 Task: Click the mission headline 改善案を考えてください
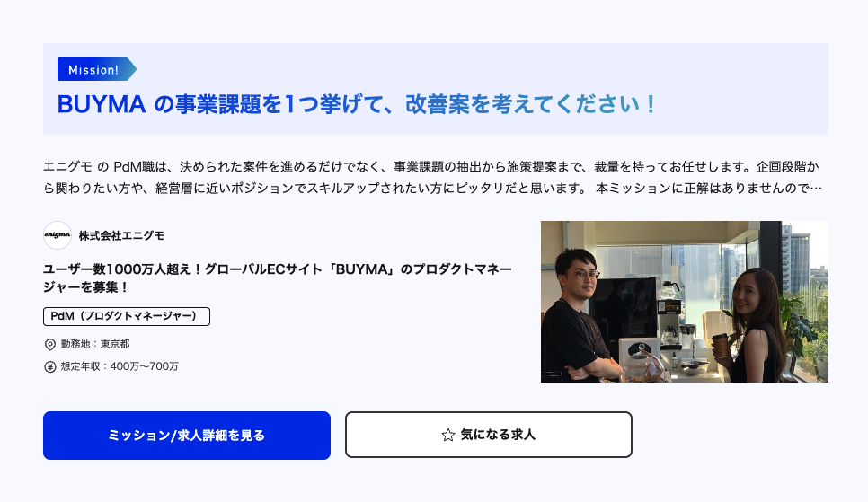click(530, 104)
